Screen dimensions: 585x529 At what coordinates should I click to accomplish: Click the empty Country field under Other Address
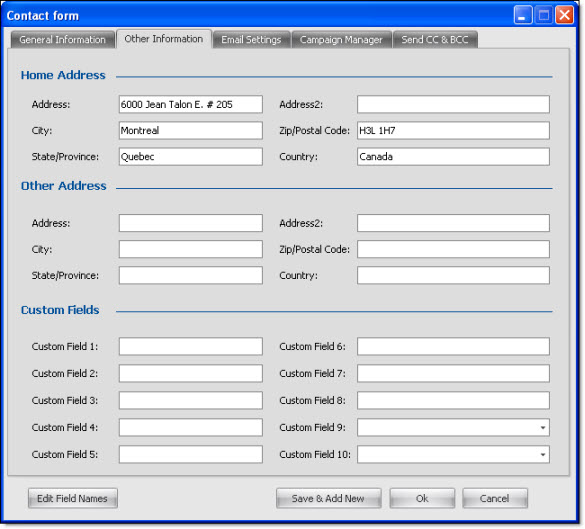pyautogui.click(x=453, y=275)
